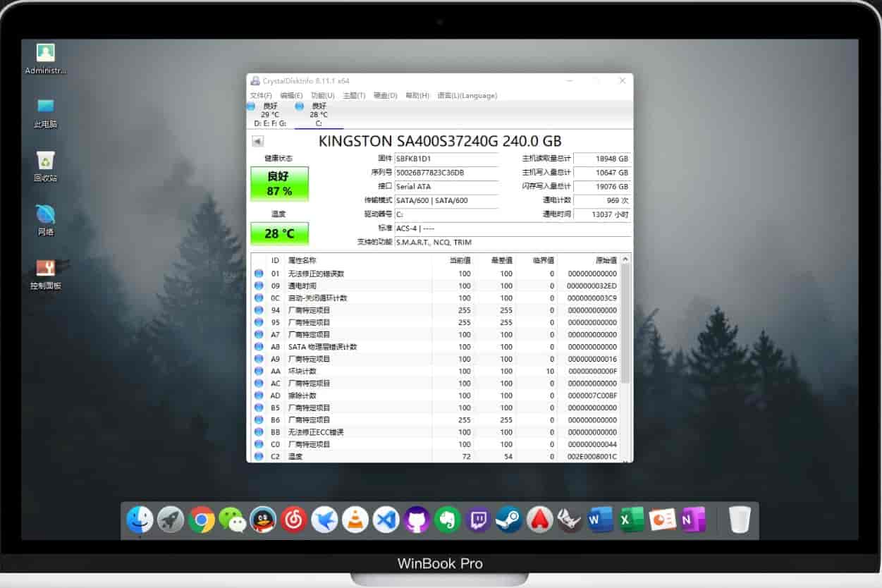Screen dimensions: 882x588
Task: Select the Administrator desktop icon
Action: pyautogui.click(x=46, y=59)
